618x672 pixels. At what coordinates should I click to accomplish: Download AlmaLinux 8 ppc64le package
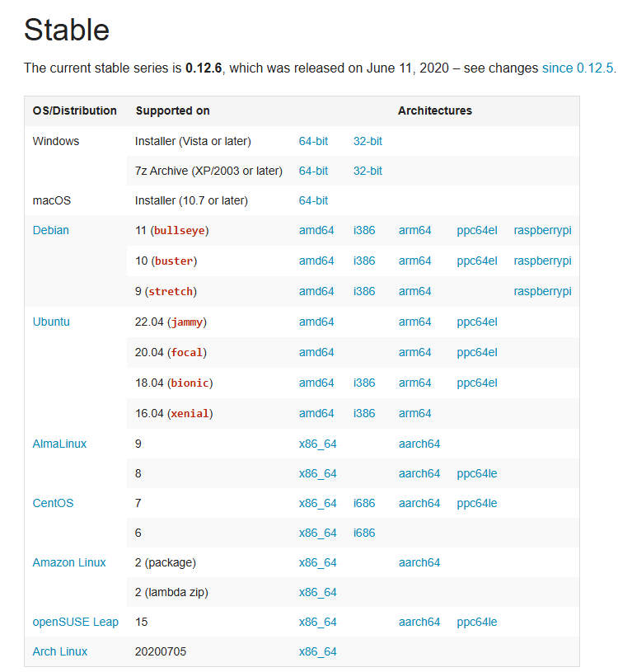476,473
